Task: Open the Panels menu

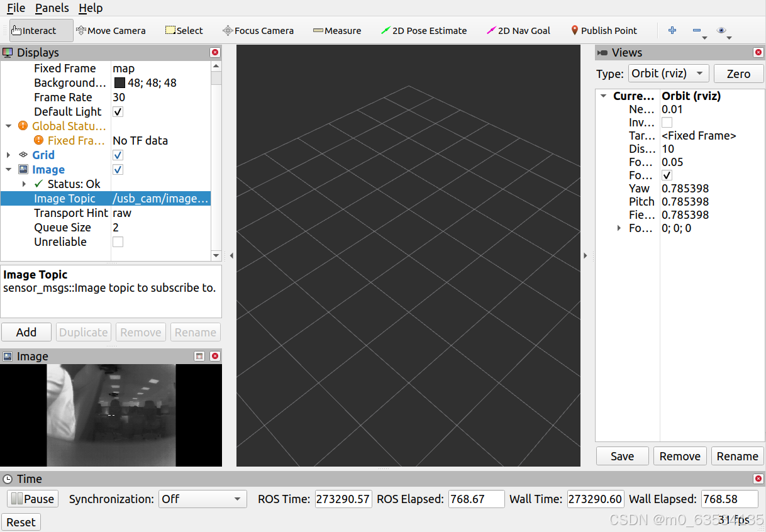Action: point(52,8)
